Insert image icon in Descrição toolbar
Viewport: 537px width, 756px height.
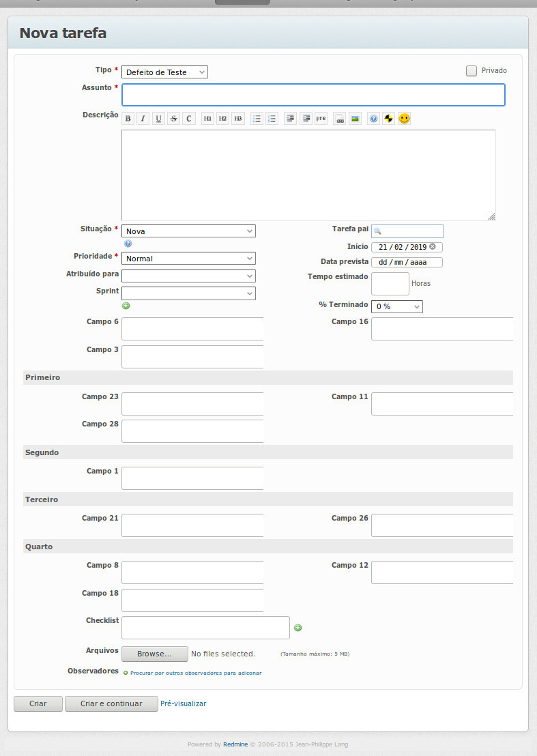[355, 119]
